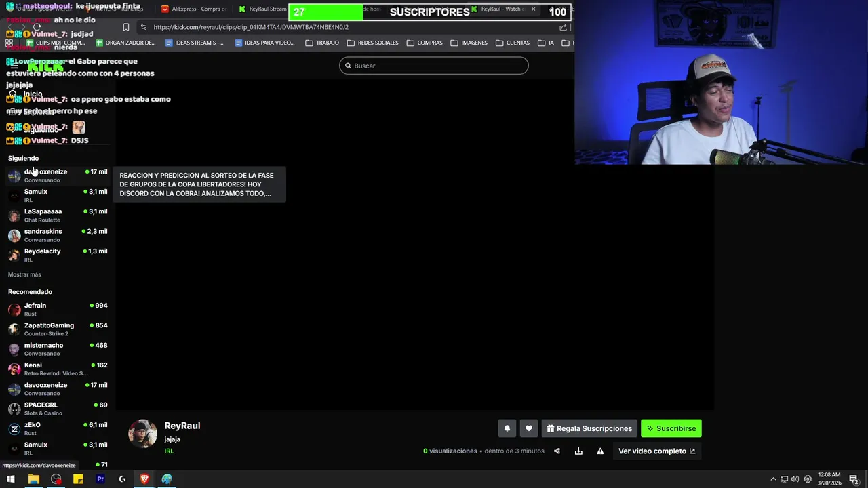The width and height of the screenshot is (868, 488).
Task: Open the Windows Start menu
Action: pyautogui.click(x=11, y=479)
